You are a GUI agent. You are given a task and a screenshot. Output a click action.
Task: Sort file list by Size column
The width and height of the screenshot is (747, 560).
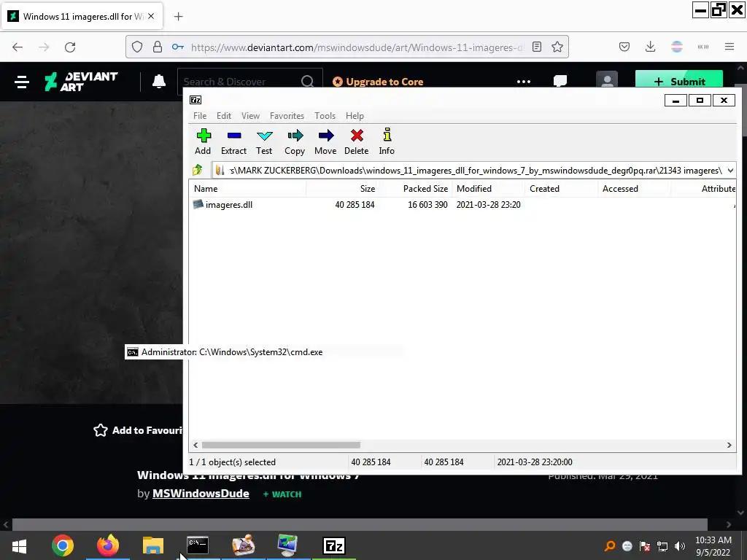[x=343, y=189]
